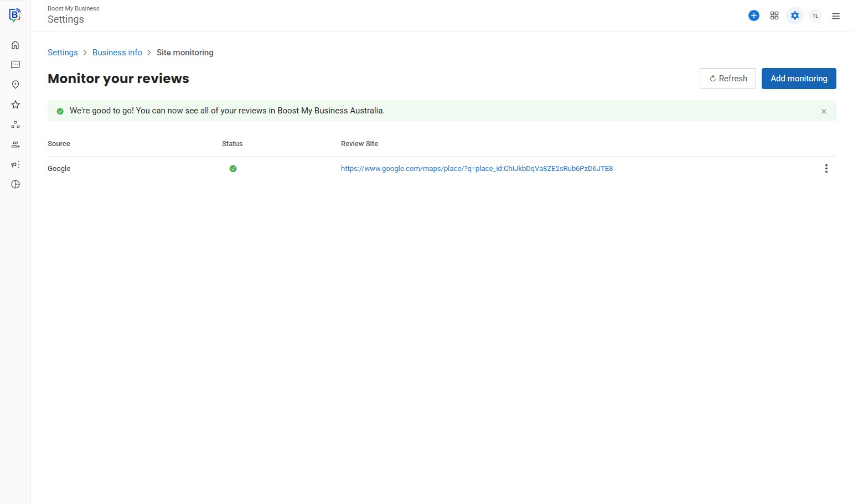Open three-dot options for Google row

[x=826, y=169]
